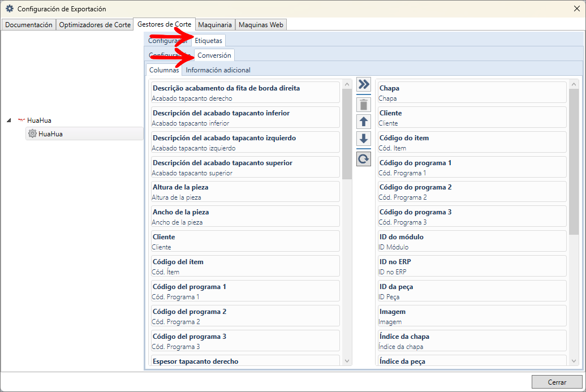Select 'Descripción del acabado tapacanto izquierdo' item

click(x=245, y=142)
